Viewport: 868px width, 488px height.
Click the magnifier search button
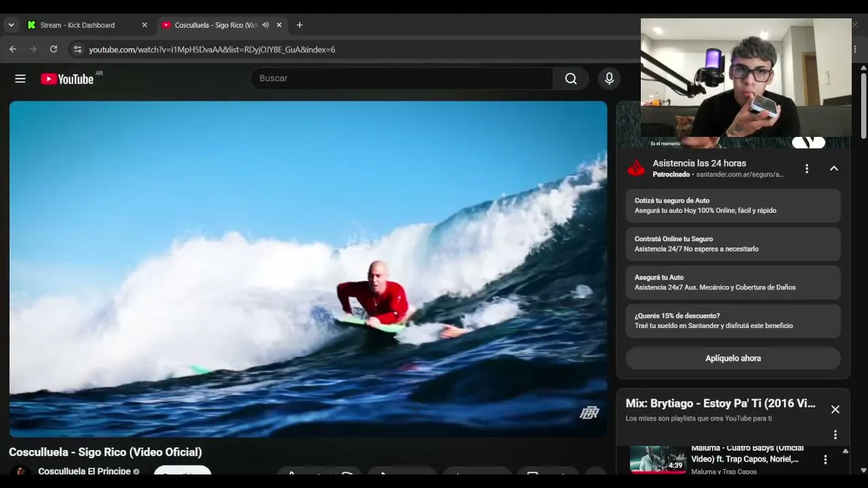571,79
